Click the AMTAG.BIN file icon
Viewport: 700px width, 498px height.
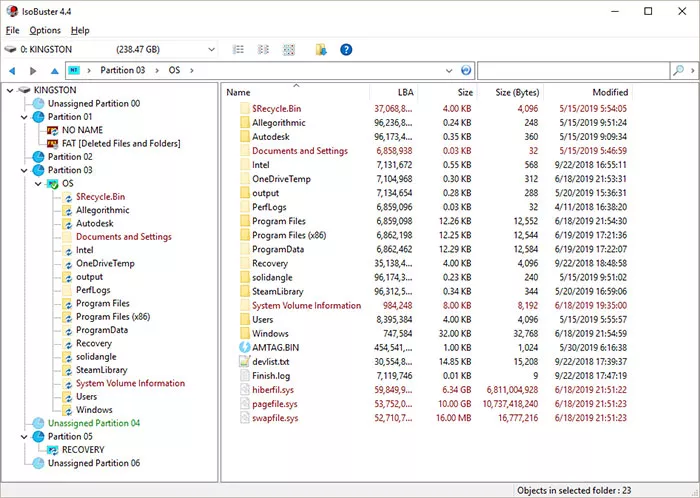245,347
